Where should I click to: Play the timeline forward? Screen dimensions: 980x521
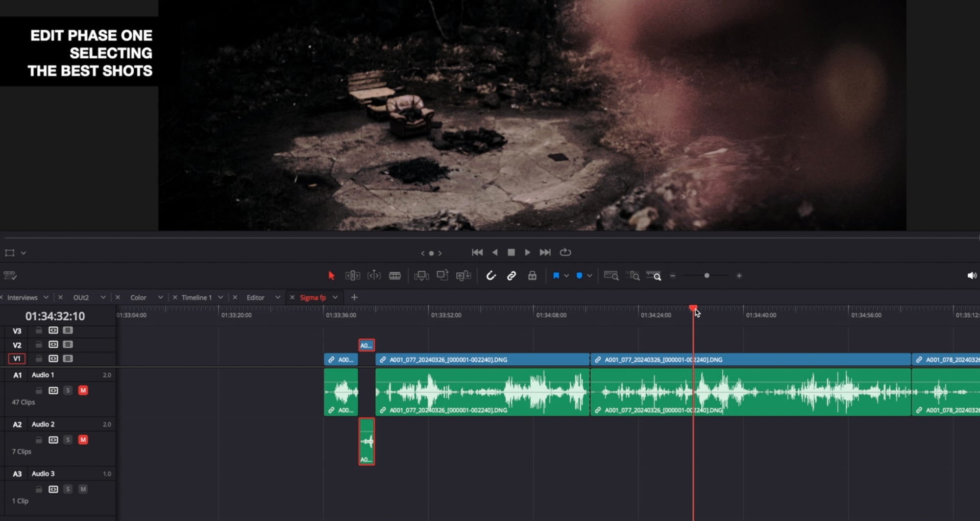coord(528,252)
